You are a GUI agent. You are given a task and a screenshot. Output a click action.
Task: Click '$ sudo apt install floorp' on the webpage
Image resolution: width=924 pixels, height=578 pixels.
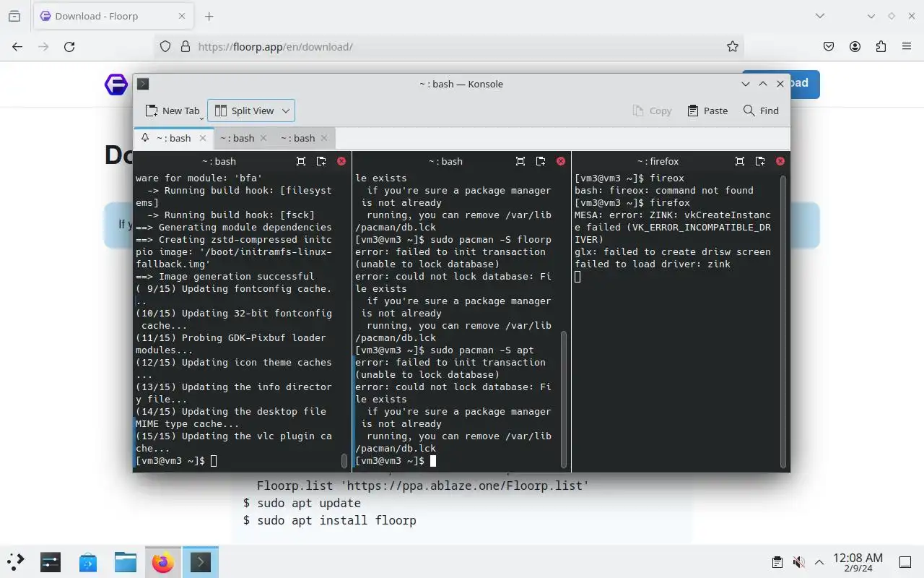(330, 520)
